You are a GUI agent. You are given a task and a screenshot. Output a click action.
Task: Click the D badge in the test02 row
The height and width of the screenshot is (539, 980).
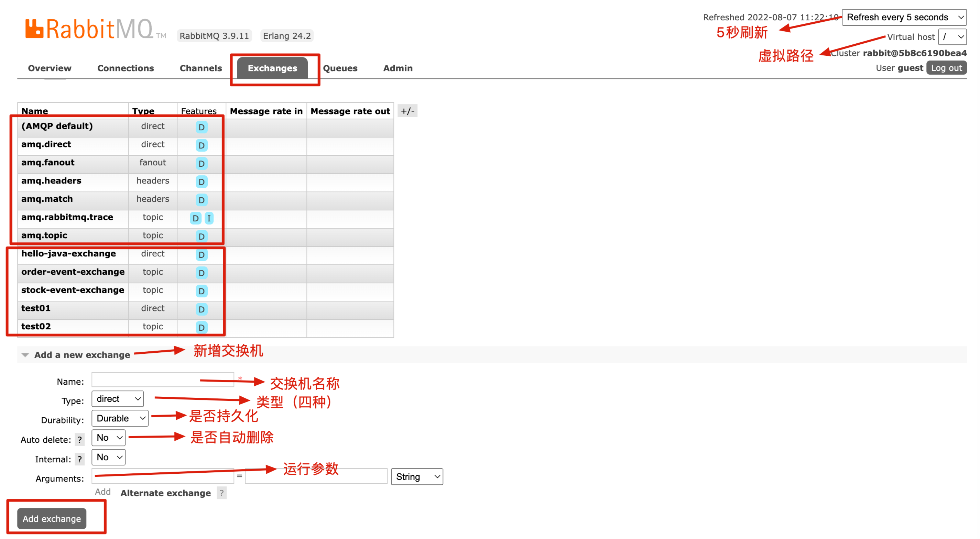point(201,328)
